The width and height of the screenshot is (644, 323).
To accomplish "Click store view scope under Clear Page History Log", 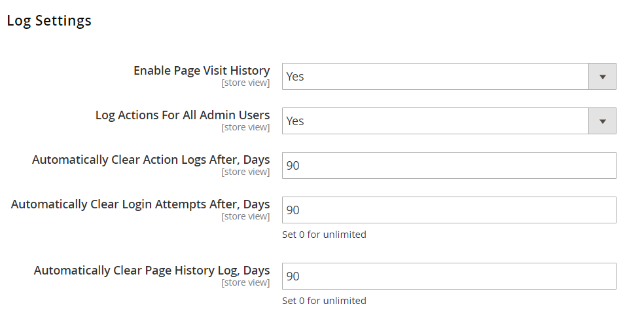I will pyautogui.click(x=245, y=283).
